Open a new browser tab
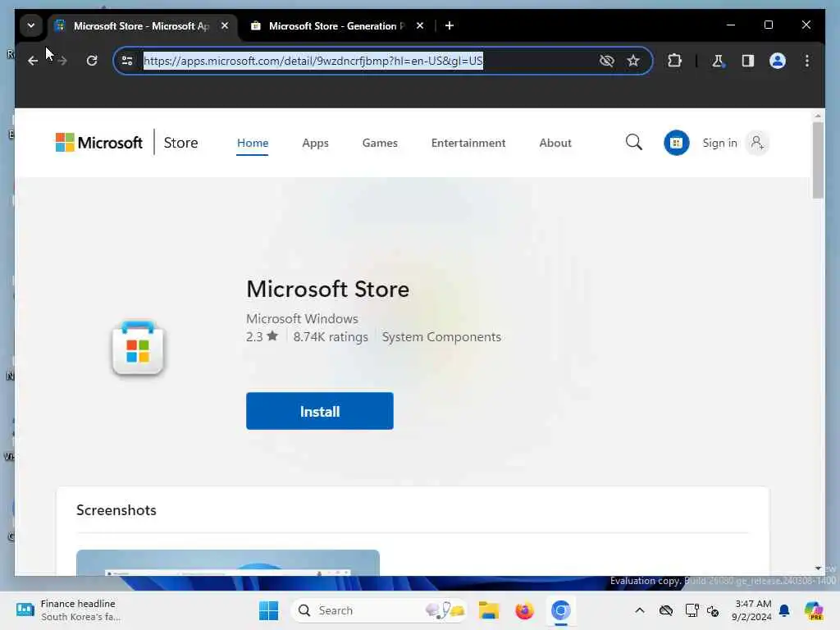 pos(450,25)
